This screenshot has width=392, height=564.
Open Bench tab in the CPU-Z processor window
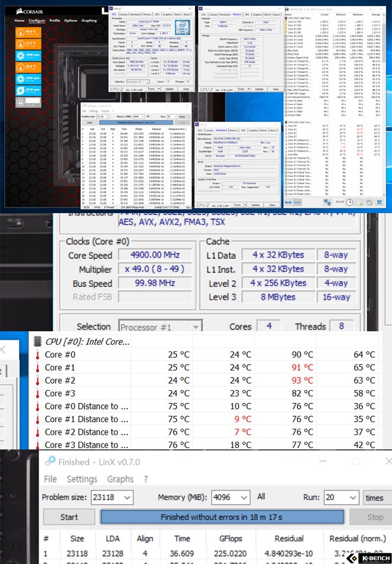coord(178,14)
